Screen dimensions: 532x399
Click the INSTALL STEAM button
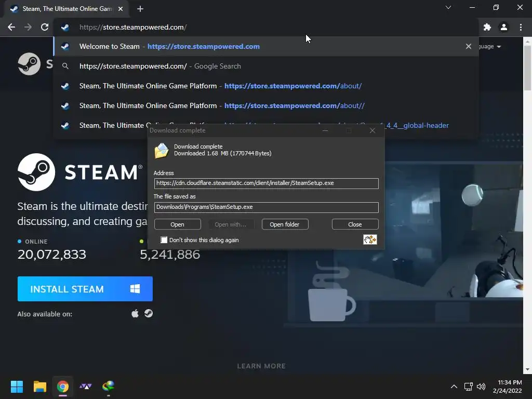coord(85,289)
